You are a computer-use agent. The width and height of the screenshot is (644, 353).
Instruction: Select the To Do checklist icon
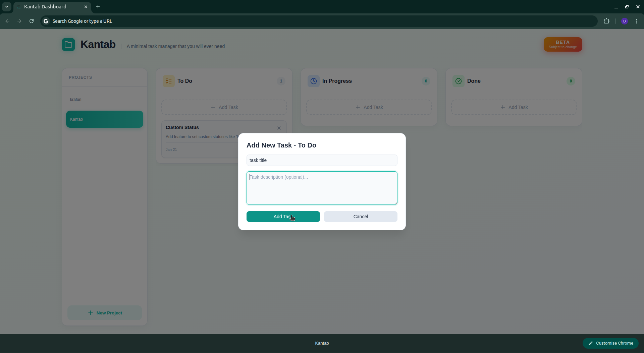pyautogui.click(x=168, y=81)
